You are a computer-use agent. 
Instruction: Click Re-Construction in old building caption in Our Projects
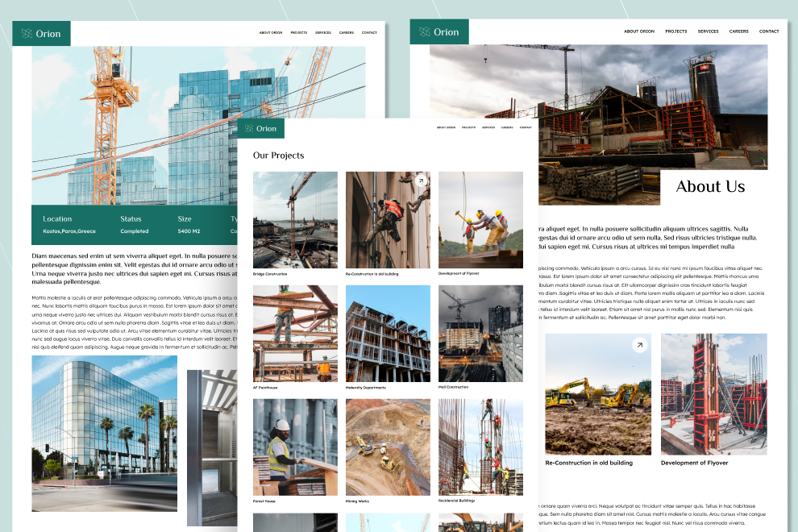372,274
